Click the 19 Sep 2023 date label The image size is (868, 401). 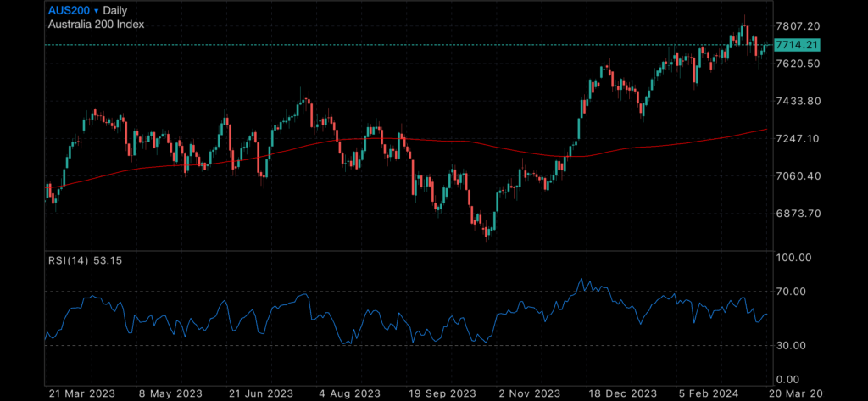[442, 393]
